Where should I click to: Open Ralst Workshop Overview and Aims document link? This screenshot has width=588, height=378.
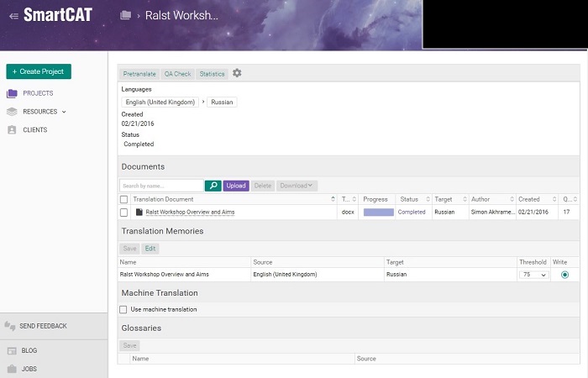[x=190, y=213]
